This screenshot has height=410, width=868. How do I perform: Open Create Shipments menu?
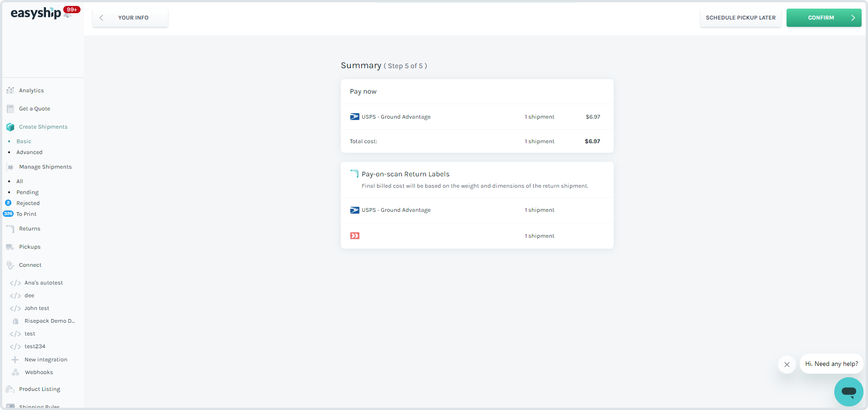pyautogui.click(x=43, y=127)
